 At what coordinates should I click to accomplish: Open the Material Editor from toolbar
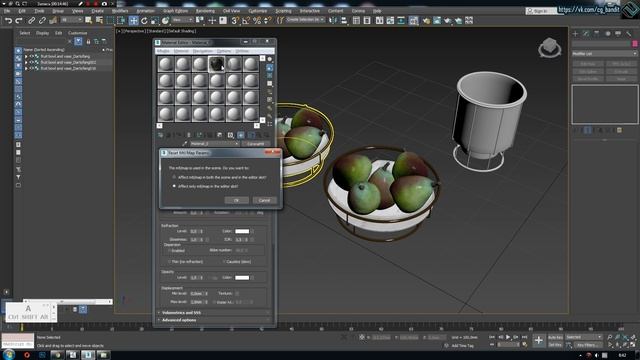coord(413,20)
